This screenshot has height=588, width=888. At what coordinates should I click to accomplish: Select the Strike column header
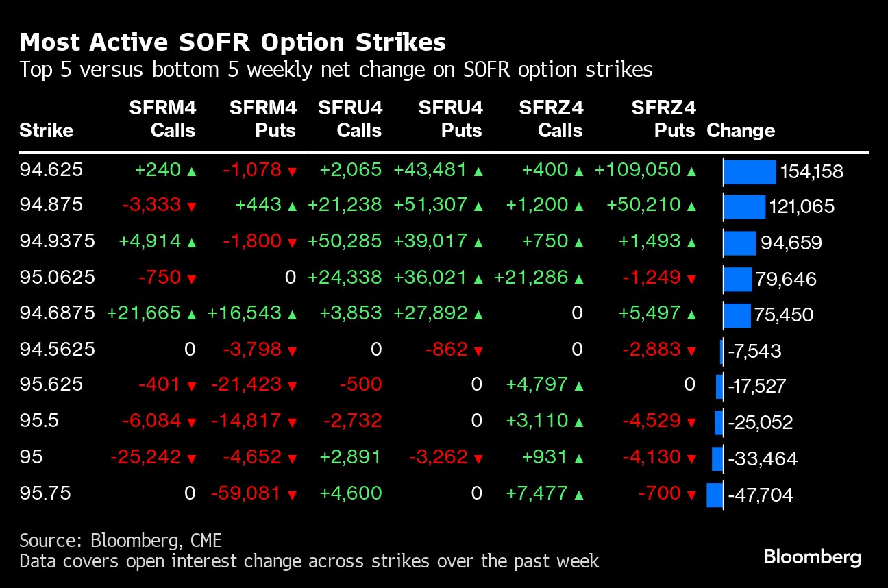46,130
